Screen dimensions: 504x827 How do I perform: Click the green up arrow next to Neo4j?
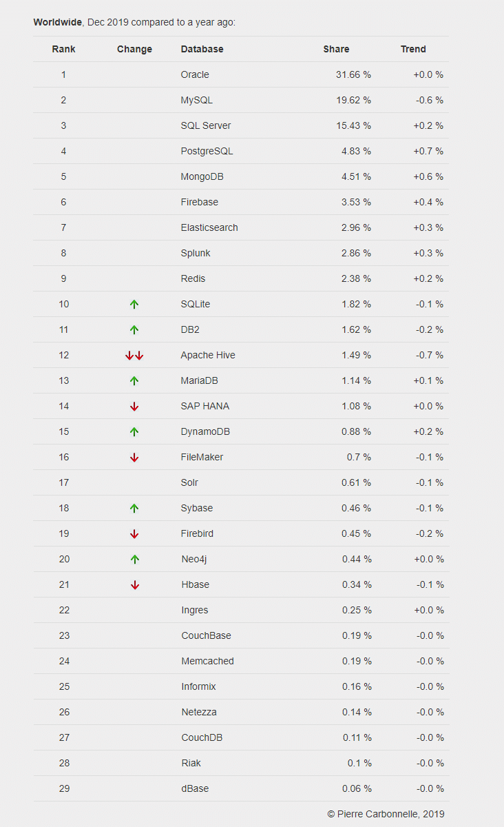point(134,559)
